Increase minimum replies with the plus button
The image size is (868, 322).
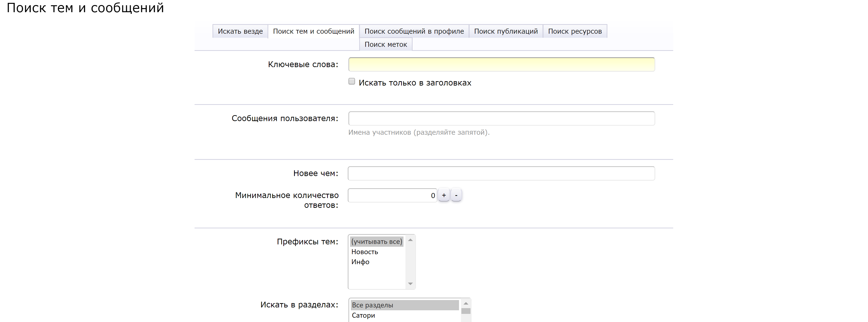tap(444, 195)
